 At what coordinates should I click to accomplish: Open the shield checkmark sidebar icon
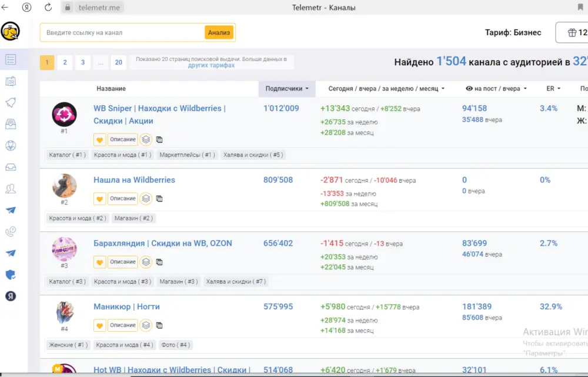pyautogui.click(x=11, y=275)
